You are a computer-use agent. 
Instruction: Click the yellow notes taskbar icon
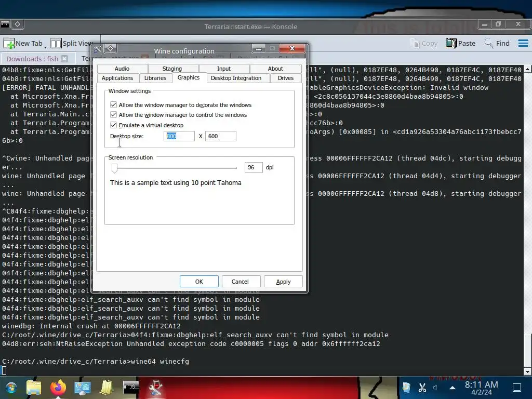tap(107, 387)
